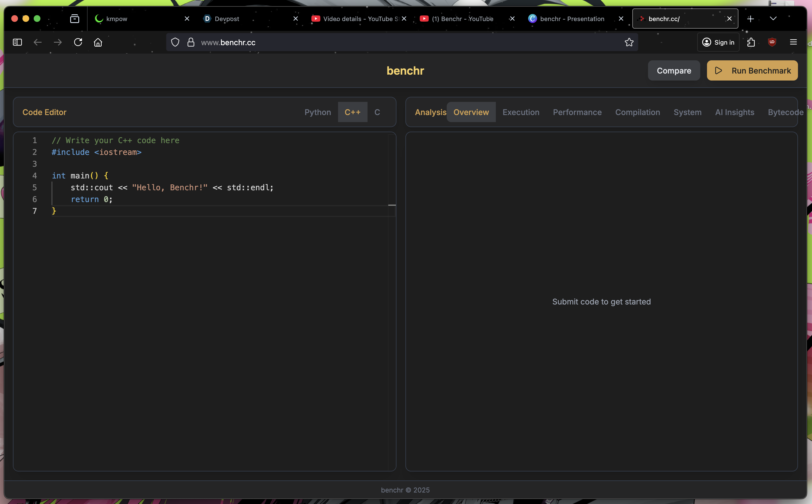Open the extensions puzzle icon
This screenshot has height=504, width=812.
[x=751, y=42]
